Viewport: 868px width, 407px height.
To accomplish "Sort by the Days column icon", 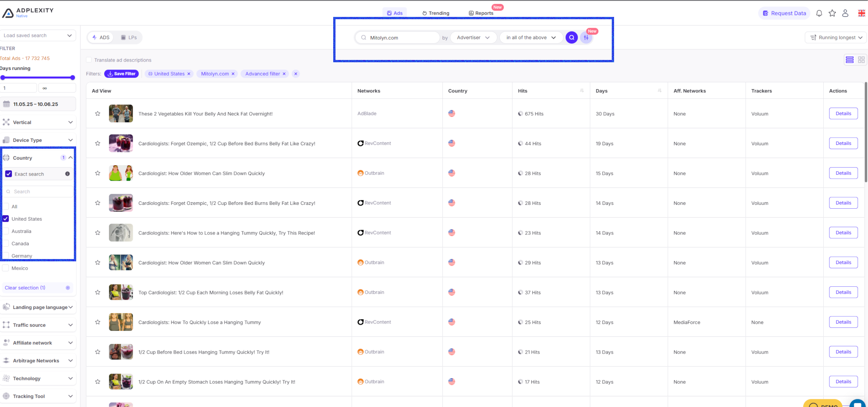I will click(659, 91).
